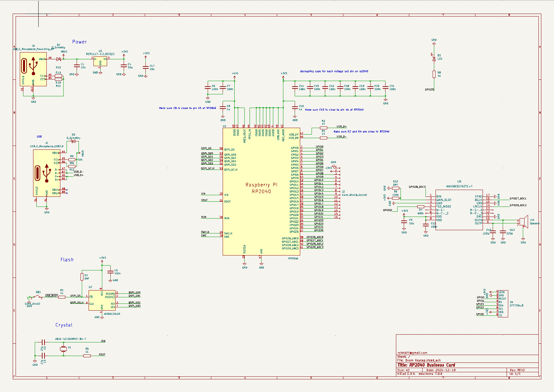Select capacitor C1 next to the regulator
Viewport: 554px width, 392px height.
[x=77, y=65]
